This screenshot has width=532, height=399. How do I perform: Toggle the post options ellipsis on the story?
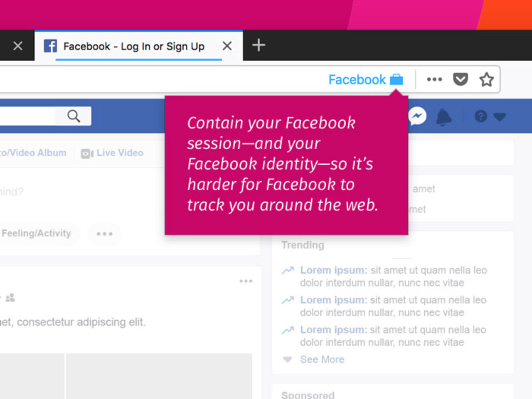[x=246, y=281]
